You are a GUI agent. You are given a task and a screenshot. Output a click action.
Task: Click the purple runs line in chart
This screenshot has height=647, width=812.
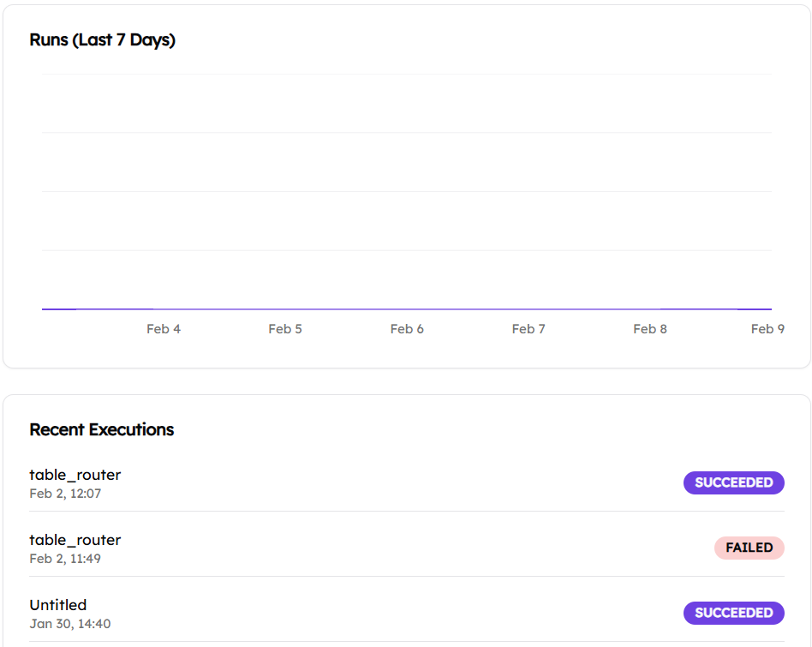pos(407,309)
